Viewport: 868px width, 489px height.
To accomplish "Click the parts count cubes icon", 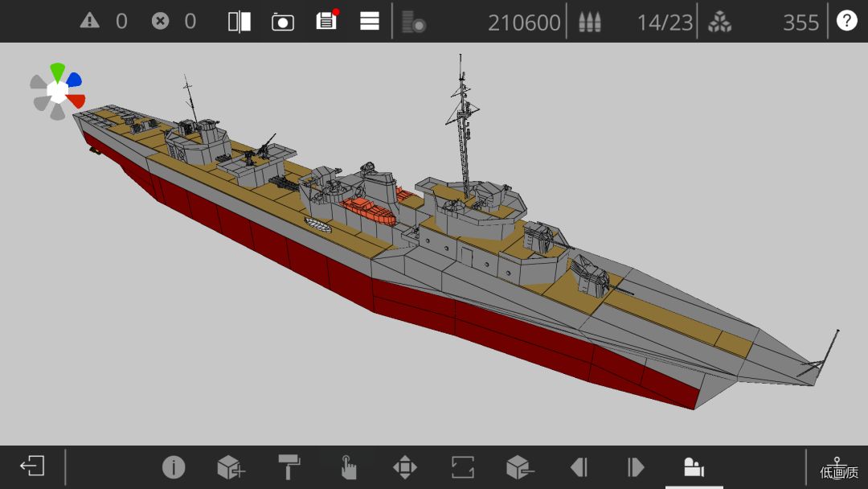I will click(719, 23).
